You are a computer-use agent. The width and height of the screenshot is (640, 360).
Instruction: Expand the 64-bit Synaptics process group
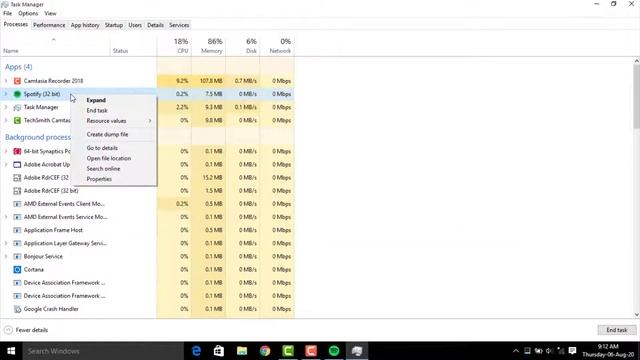click(x=6, y=151)
